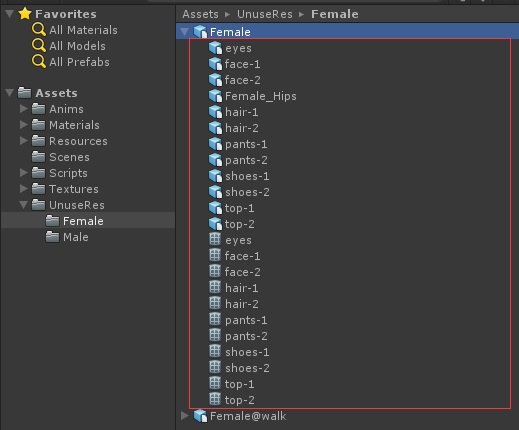Expand the Resources folder
519x430 pixels.
coord(24,141)
